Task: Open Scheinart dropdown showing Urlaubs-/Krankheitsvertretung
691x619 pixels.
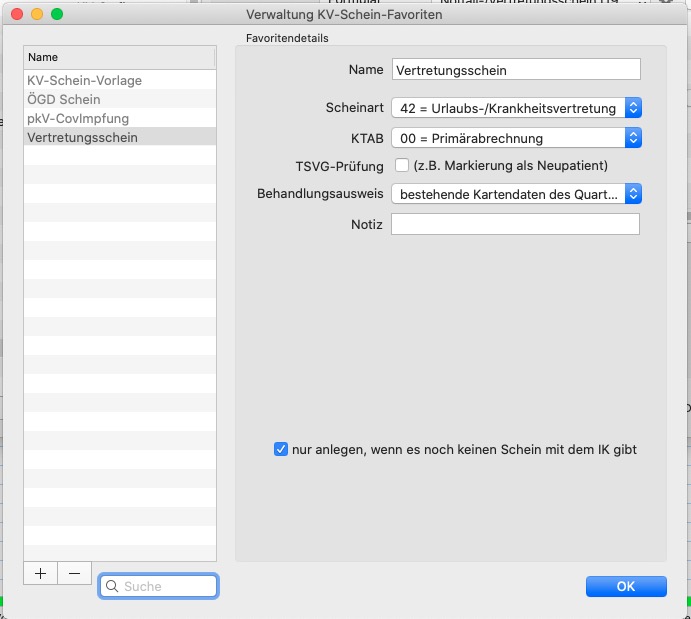Action: 516,107
